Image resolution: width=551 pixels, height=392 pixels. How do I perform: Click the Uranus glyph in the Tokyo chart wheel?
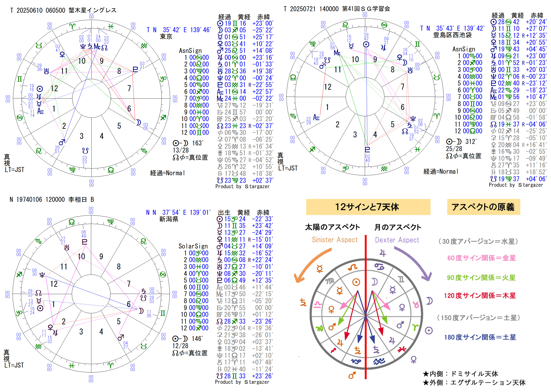tap(46, 71)
